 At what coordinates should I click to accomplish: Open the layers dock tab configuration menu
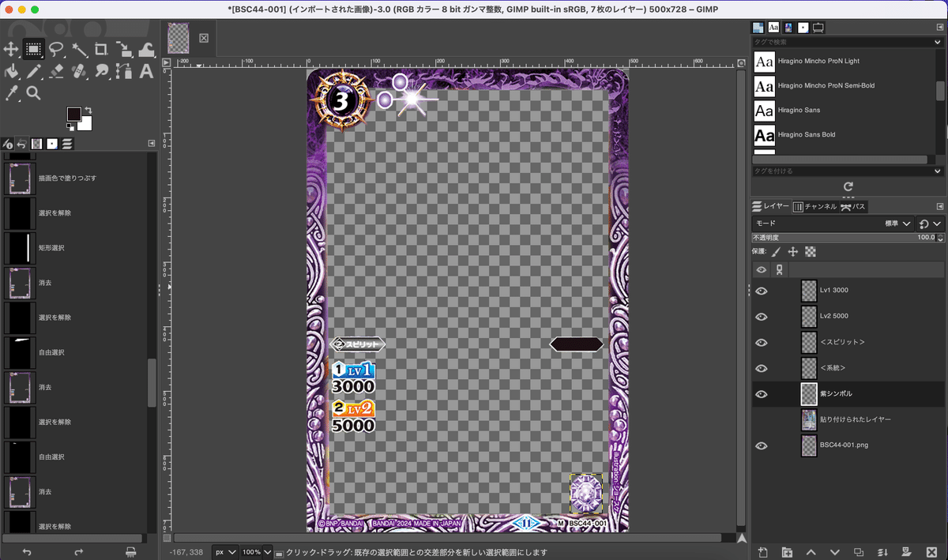[939, 205]
